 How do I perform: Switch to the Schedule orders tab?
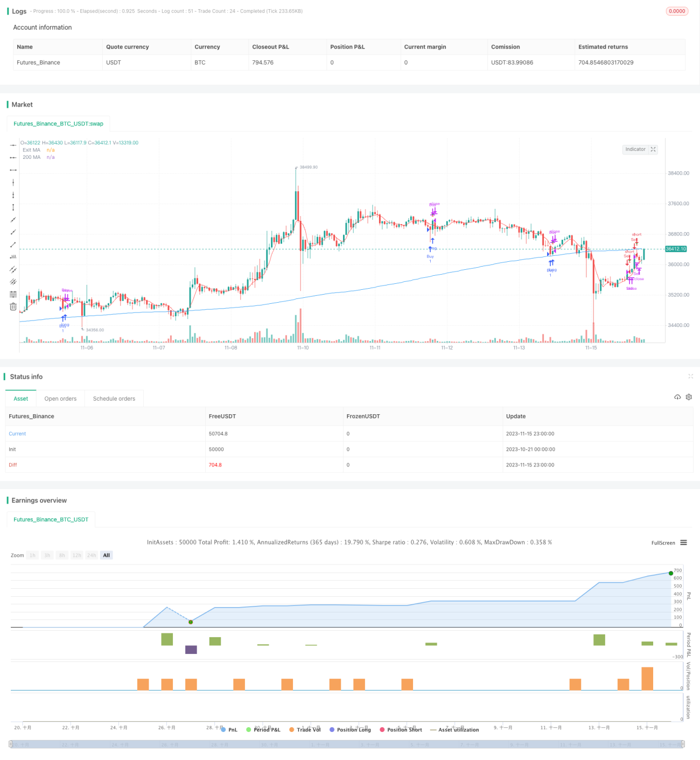114,399
